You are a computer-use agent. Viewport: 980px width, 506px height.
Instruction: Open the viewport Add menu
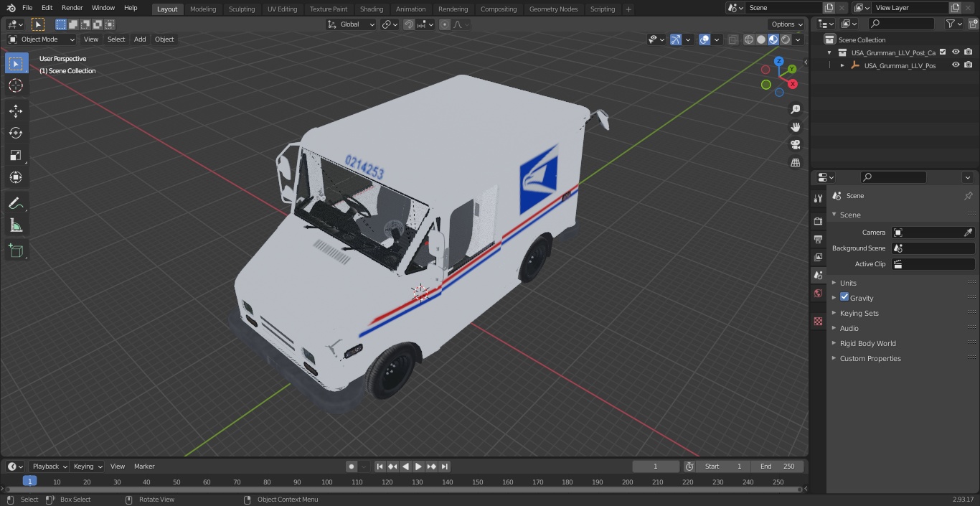pos(140,39)
